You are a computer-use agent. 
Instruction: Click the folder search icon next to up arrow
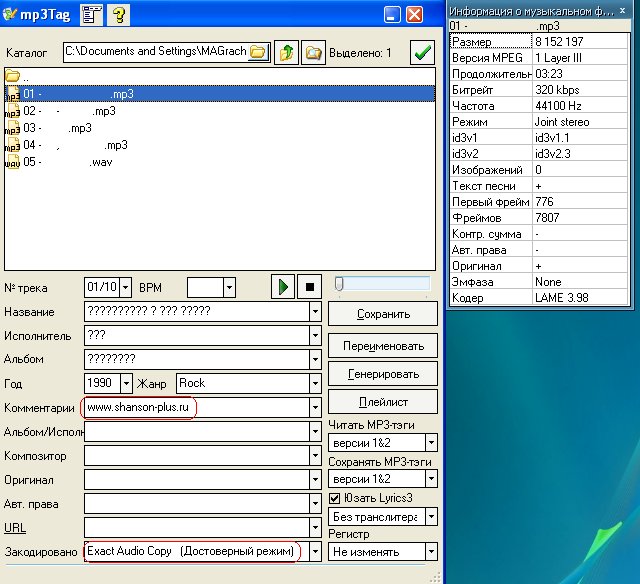point(313,52)
